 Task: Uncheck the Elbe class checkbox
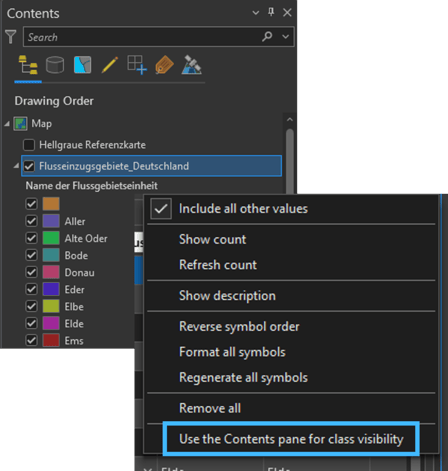click(x=32, y=306)
